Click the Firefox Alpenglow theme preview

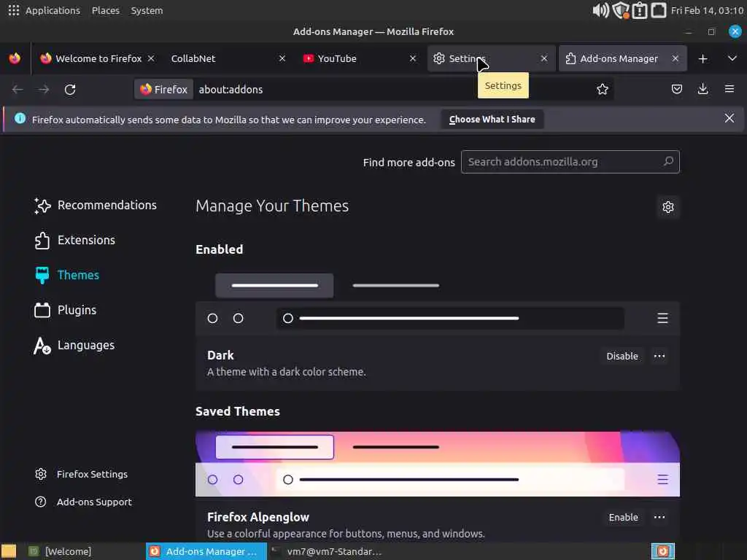(x=438, y=464)
